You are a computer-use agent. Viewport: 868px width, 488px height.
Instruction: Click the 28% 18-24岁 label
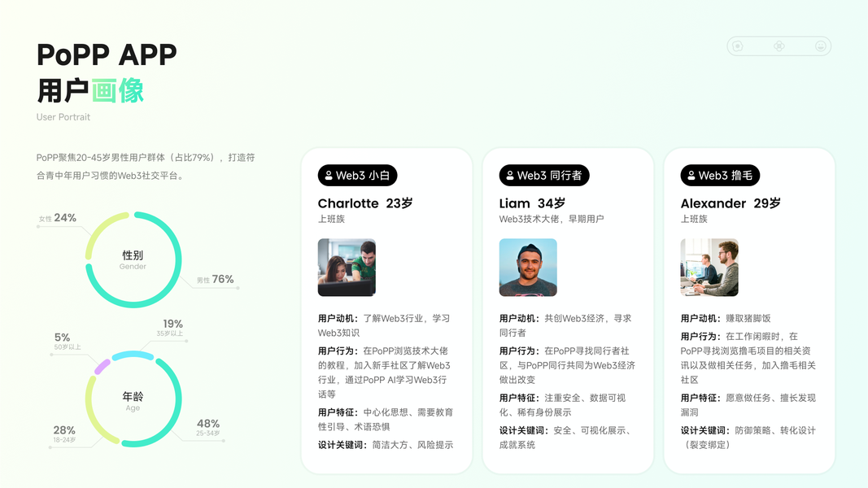[x=64, y=434]
